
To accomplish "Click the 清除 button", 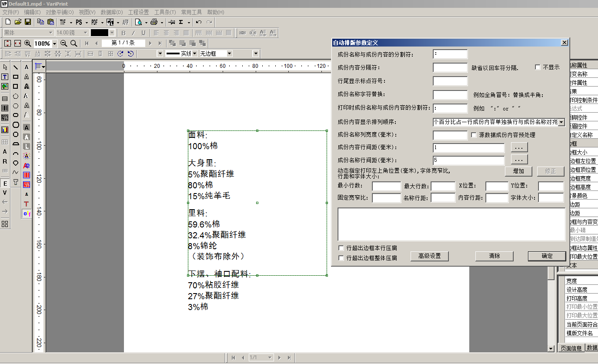I will 494,256.
